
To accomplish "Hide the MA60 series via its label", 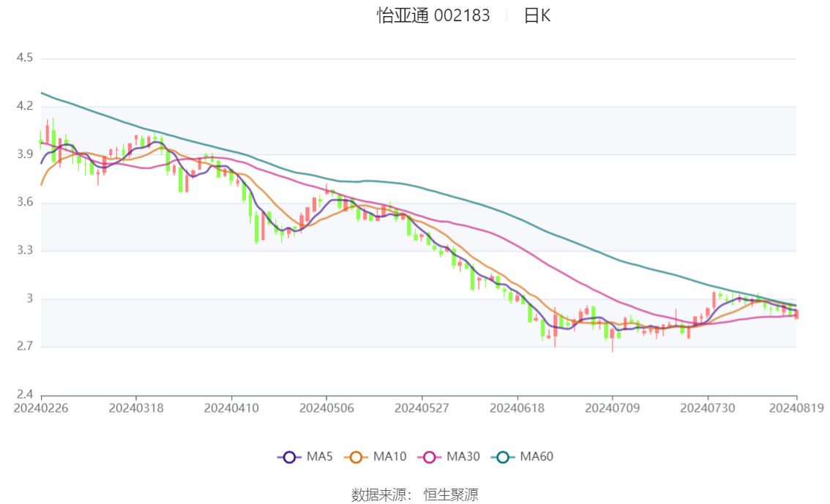I will [536, 456].
